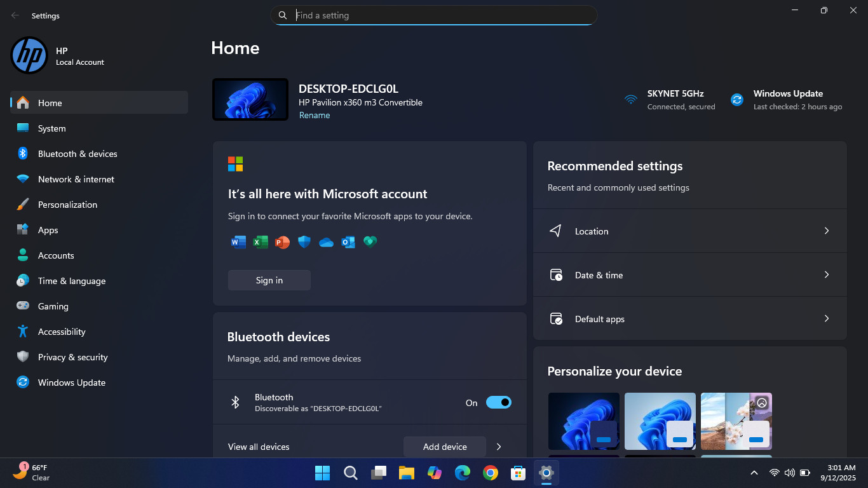Open Default apps recommended setting
Image resolution: width=868 pixels, height=488 pixels.
coord(690,318)
